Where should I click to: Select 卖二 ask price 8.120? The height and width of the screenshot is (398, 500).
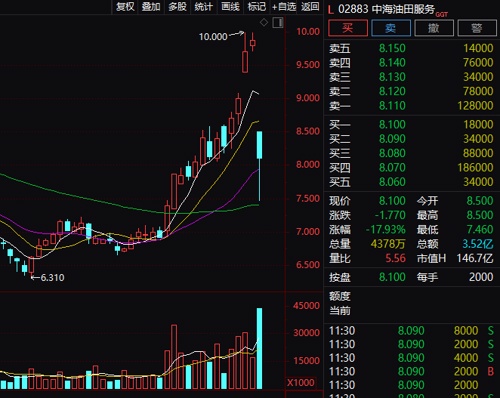point(392,91)
